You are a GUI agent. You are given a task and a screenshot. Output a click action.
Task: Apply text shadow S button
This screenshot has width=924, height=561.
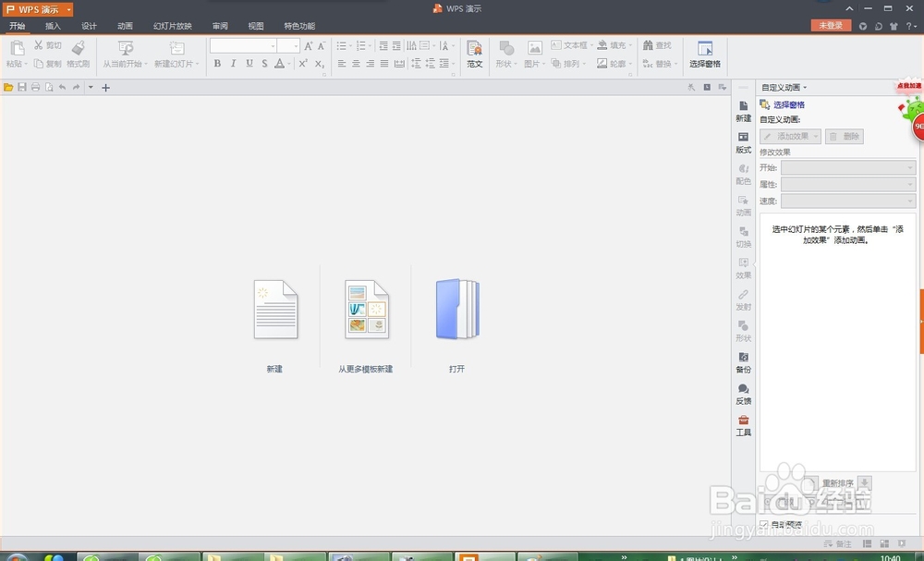[x=264, y=63]
